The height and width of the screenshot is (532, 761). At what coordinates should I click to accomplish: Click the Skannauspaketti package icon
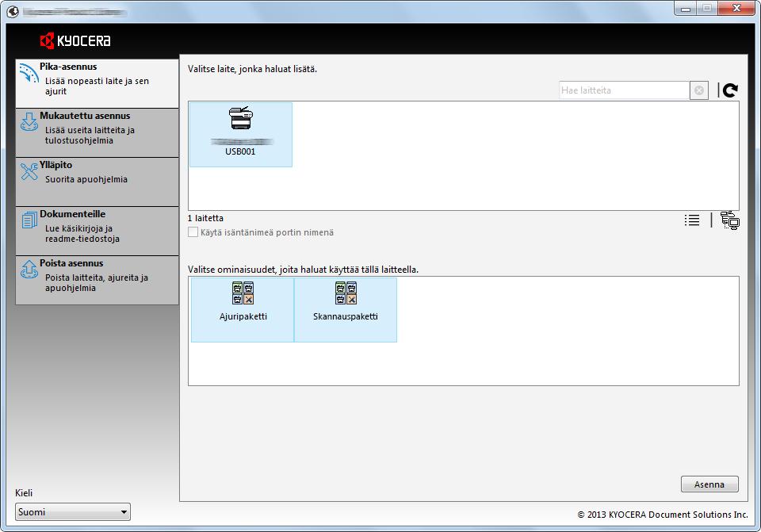(346, 293)
